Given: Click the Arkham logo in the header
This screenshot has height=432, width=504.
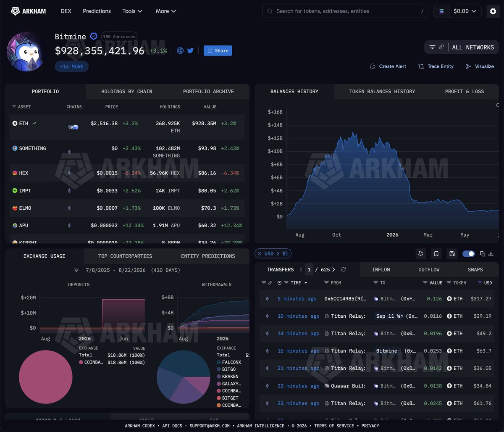Looking at the screenshot, I should (x=29, y=11).
